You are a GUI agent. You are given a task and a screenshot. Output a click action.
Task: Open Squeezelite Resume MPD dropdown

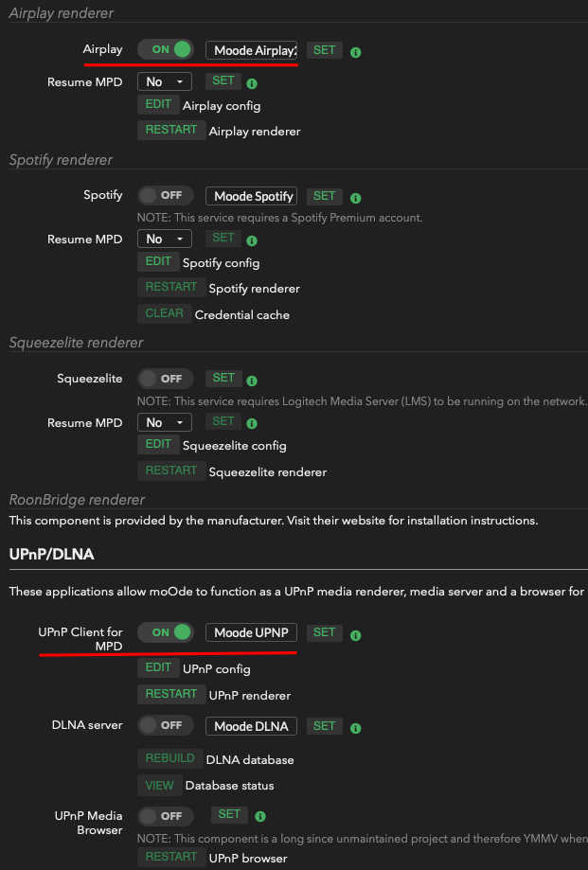pos(164,422)
